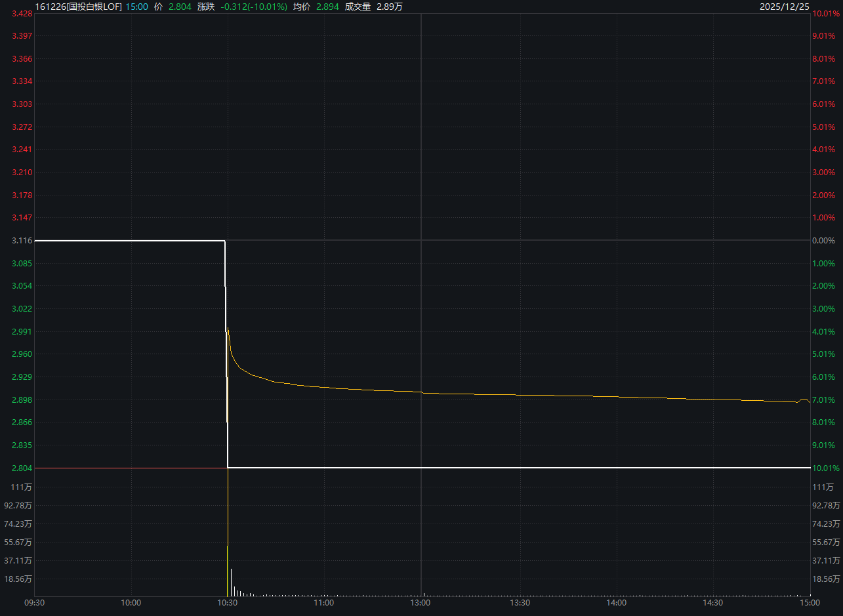The image size is (843, 616).
Task: Click the green 7.01% label on right axis
Action: 823,400
